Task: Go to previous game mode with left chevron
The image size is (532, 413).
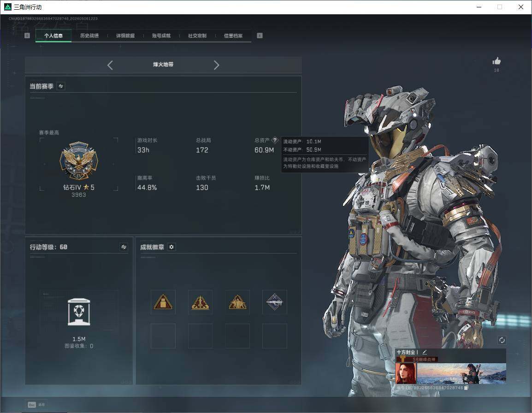Action: point(110,65)
